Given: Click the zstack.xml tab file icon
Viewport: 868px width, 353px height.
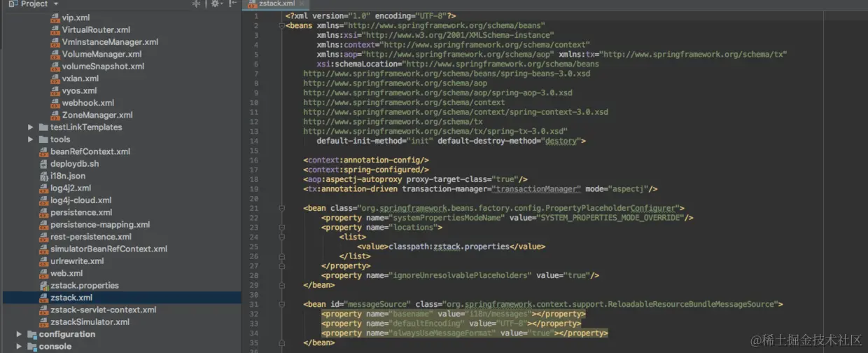Looking at the screenshot, I should tap(251, 4).
